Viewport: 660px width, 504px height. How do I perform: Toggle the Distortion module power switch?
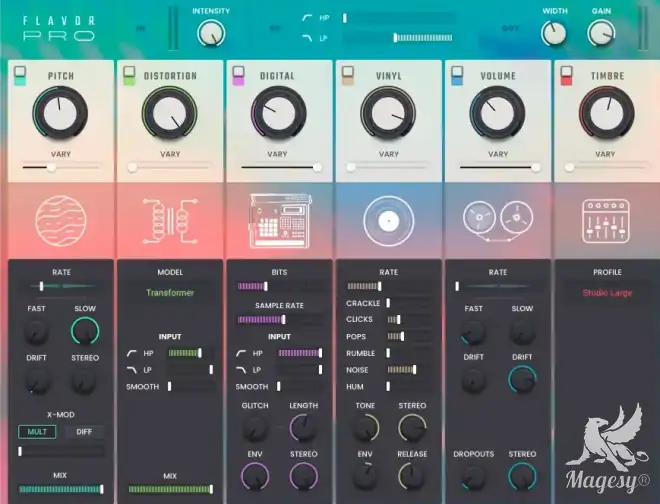point(129,76)
